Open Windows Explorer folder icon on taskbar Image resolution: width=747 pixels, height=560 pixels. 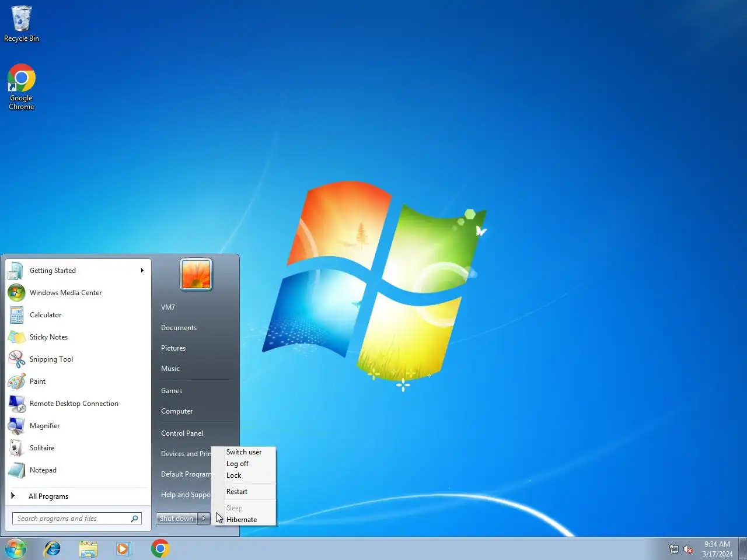tap(88, 549)
